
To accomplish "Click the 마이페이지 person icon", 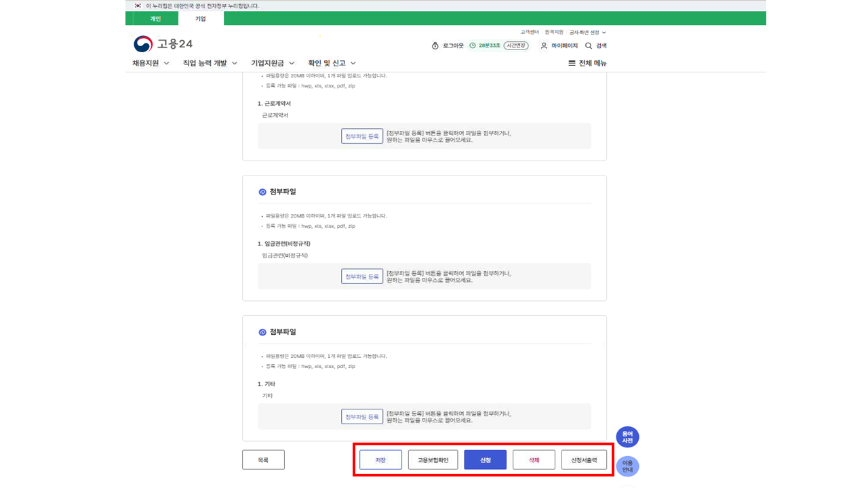I will [544, 46].
